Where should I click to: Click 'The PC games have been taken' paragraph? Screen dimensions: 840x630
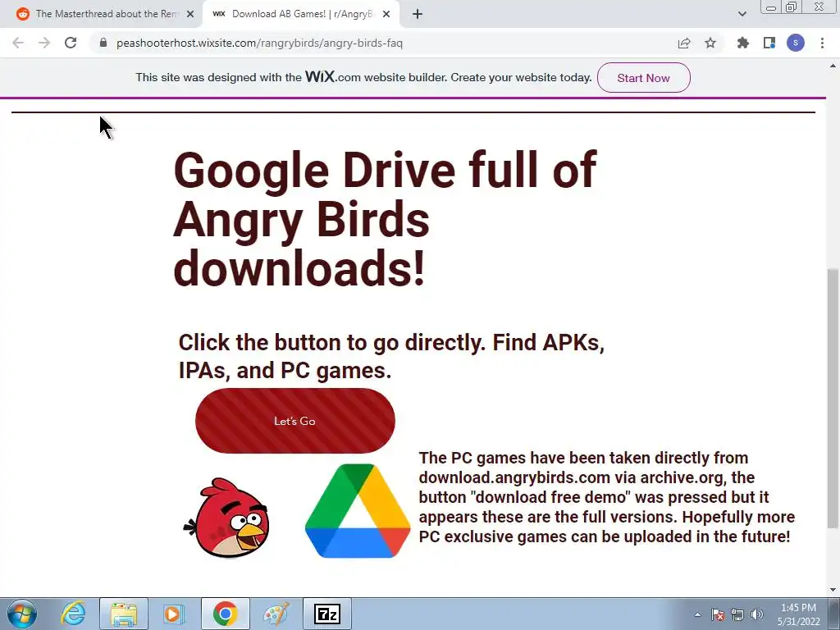coord(607,497)
